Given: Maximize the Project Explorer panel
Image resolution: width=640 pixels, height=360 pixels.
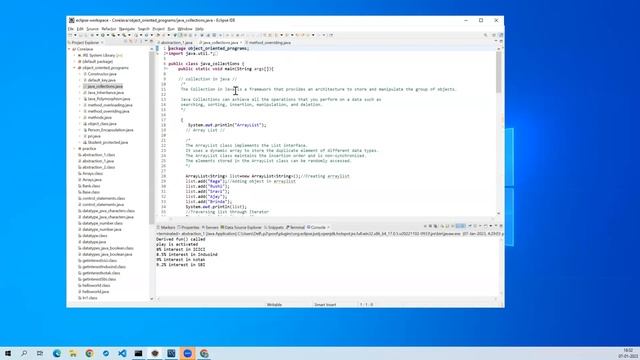Looking at the screenshot, I should tap(151, 42).
